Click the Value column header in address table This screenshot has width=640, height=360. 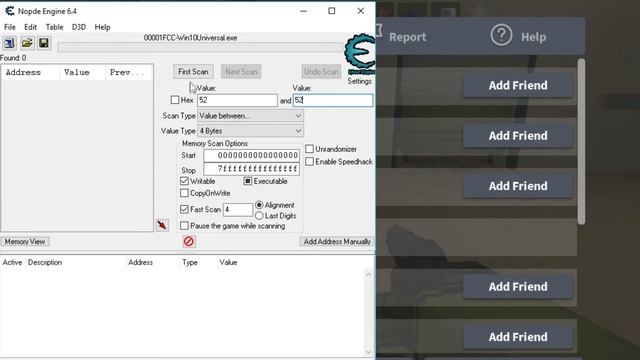coord(228,262)
